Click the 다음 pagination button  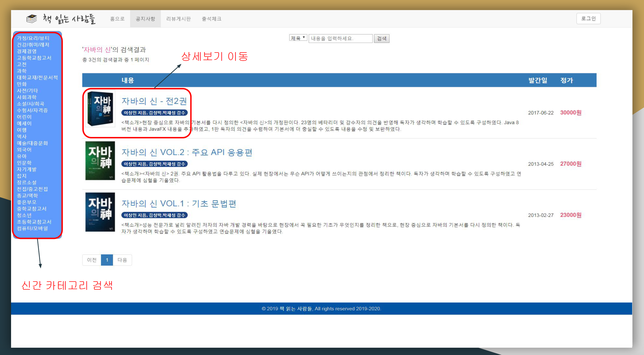[x=122, y=260]
